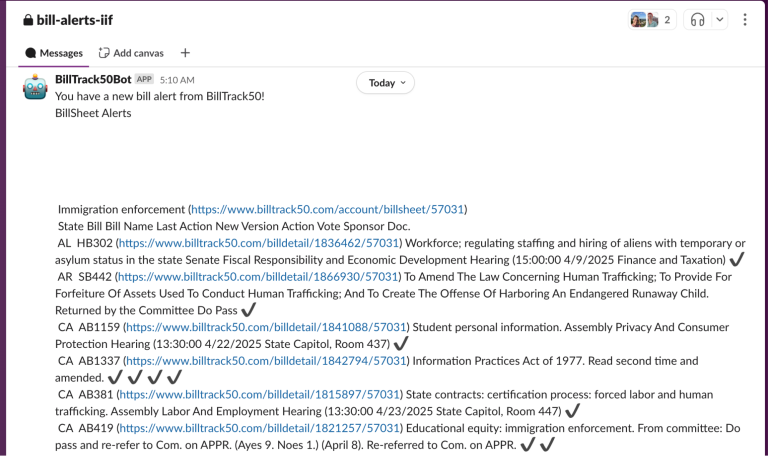Open the bill-alerts-iif channel details
Viewport: 768px width, 456px height.
pyautogui.click(x=74, y=20)
